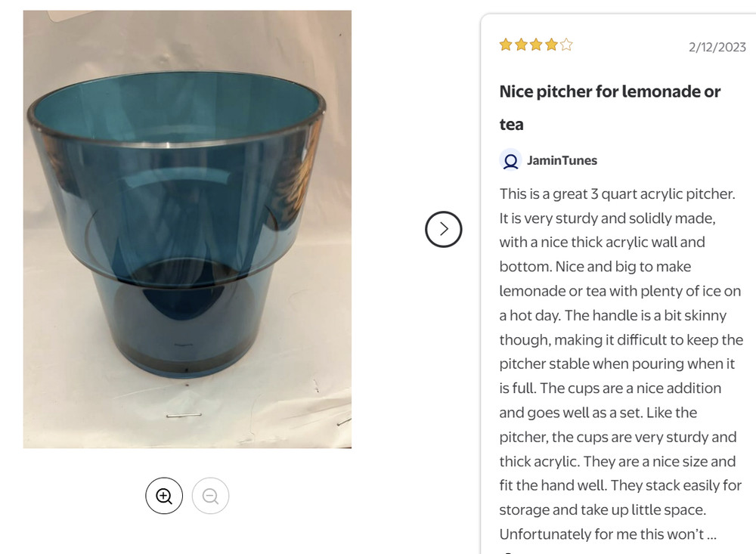
Task: Disable zoom using the minus magnifier control
Action: 210,495
